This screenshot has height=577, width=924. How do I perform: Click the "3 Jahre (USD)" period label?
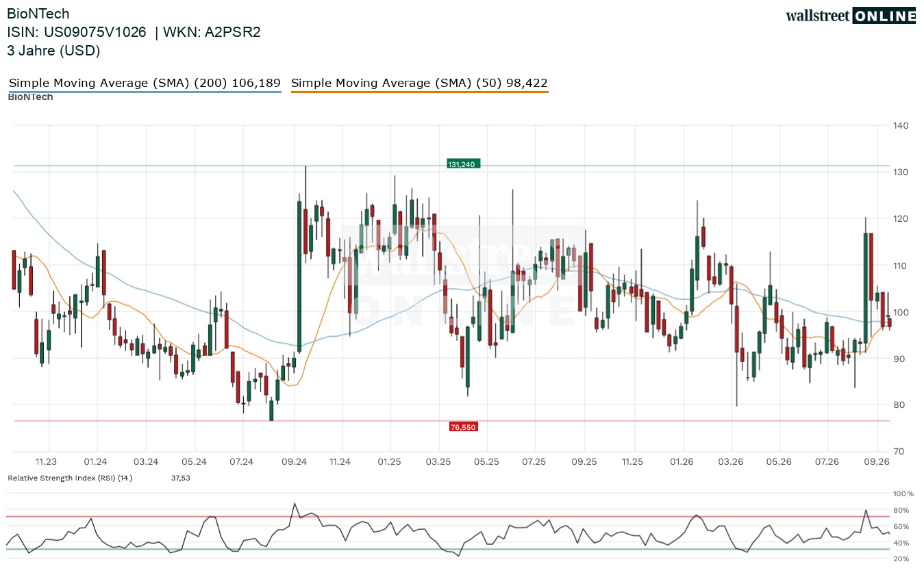point(54,51)
